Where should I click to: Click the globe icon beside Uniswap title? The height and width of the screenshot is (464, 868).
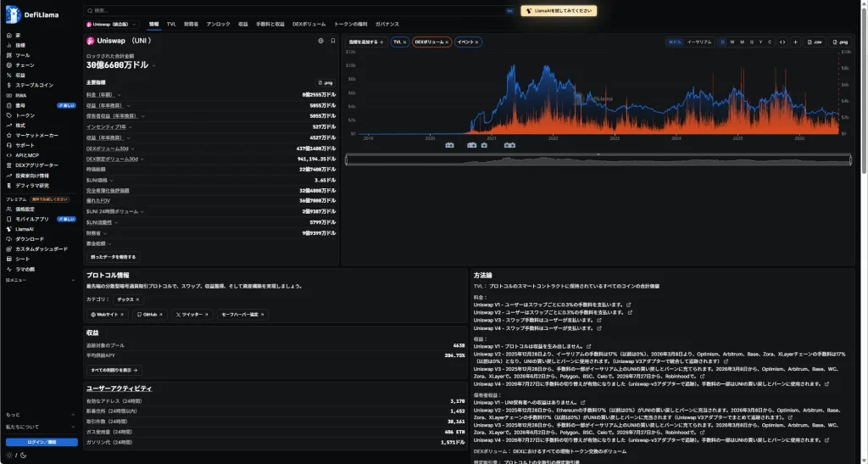coord(320,41)
